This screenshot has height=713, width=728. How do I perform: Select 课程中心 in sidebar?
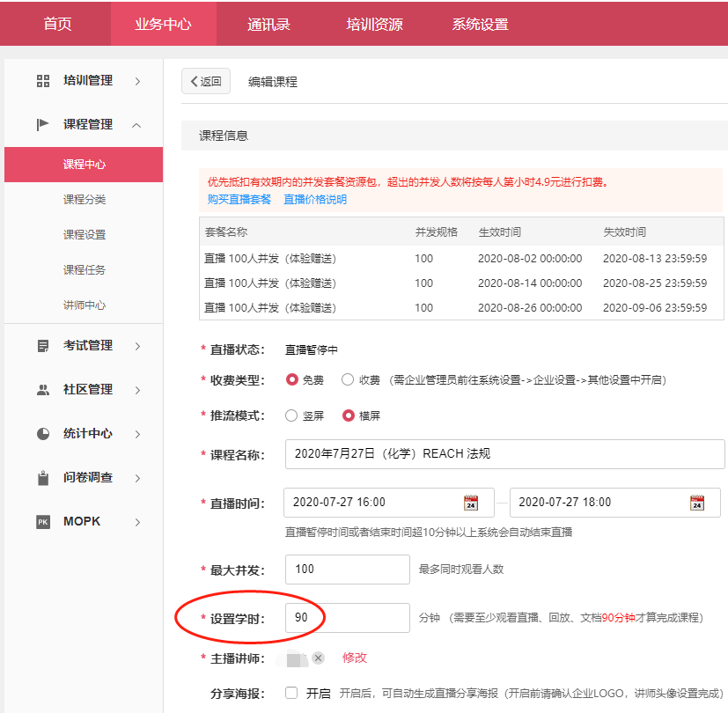pyautogui.click(x=84, y=165)
